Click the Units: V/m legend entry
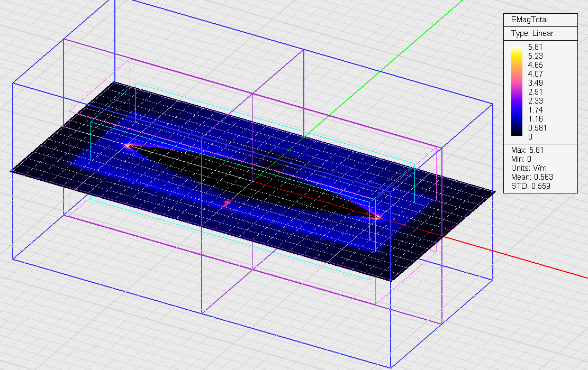Image resolution: width=588 pixels, height=370 pixels. coord(528,168)
